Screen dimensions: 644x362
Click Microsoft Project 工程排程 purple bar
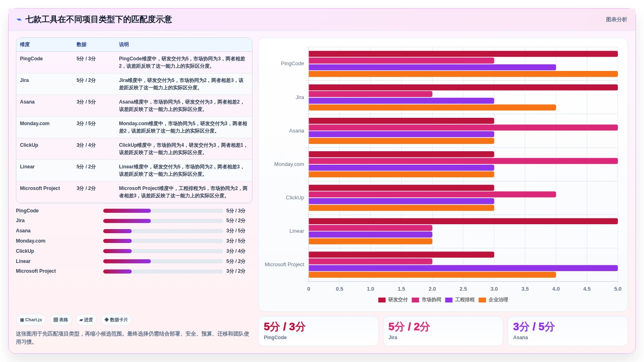point(463,268)
